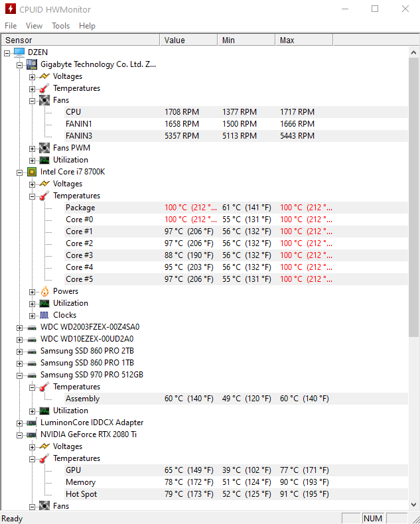The image size is (420, 524).
Task: Click the NVIDIA GeForce RTX 2080 Ti card icon
Action: [x=32, y=434]
